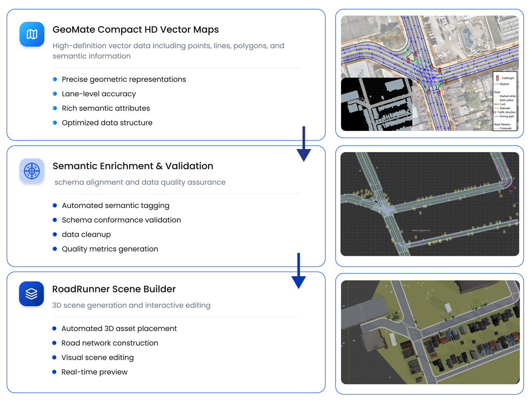Click the 'Solid yellow' legend entry
Viewport: 532px width, 402px height.
click(x=504, y=100)
